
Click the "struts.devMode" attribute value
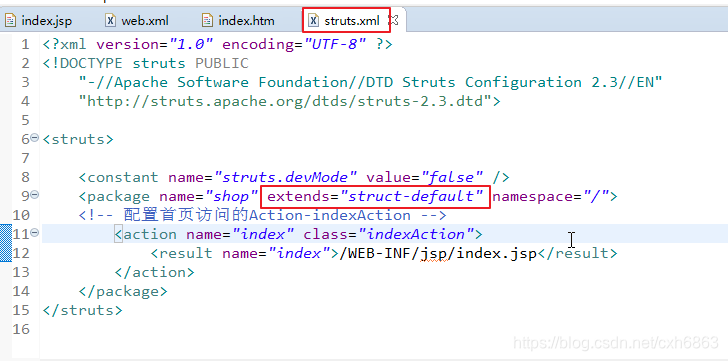[285, 177]
